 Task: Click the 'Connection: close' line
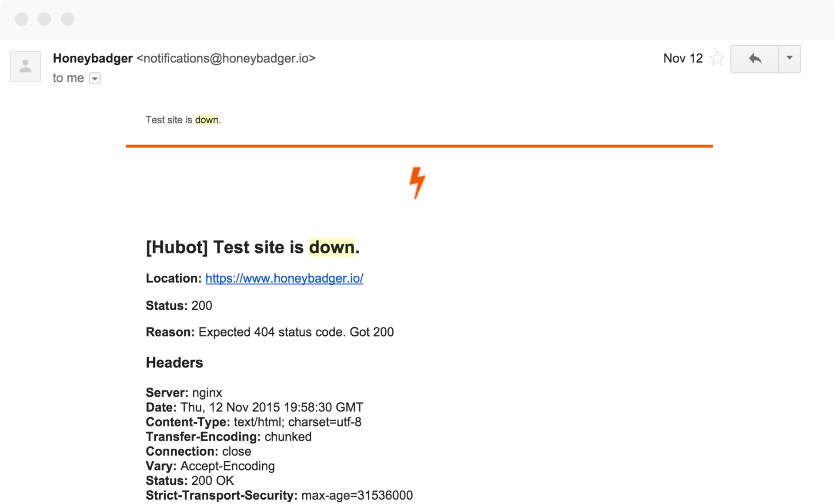point(198,451)
